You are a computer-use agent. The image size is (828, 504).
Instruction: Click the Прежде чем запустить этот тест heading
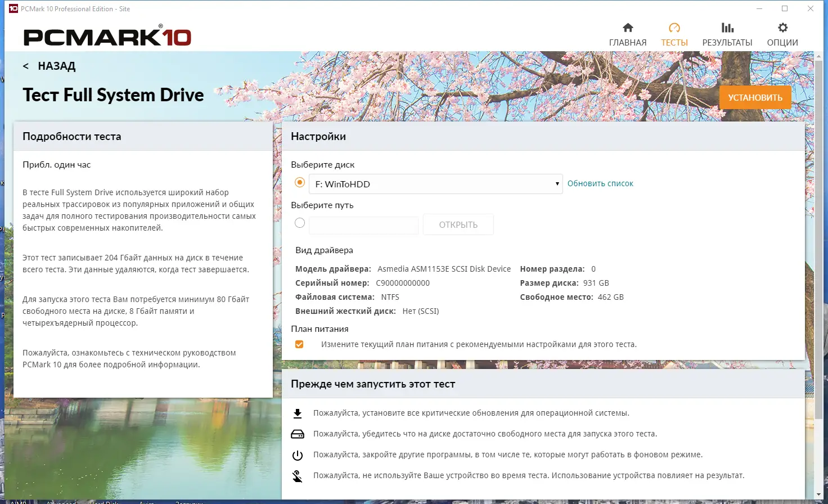click(x=373, y=384)
